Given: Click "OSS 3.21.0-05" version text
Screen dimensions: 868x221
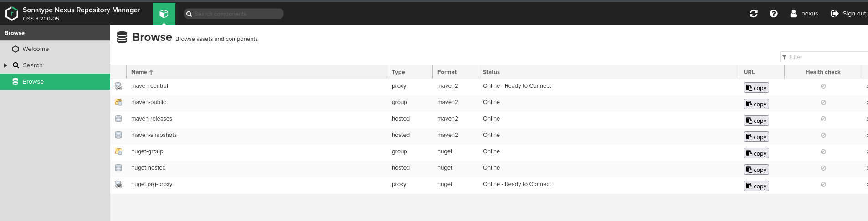Looking at the screenshot, I should click(41, 19).
